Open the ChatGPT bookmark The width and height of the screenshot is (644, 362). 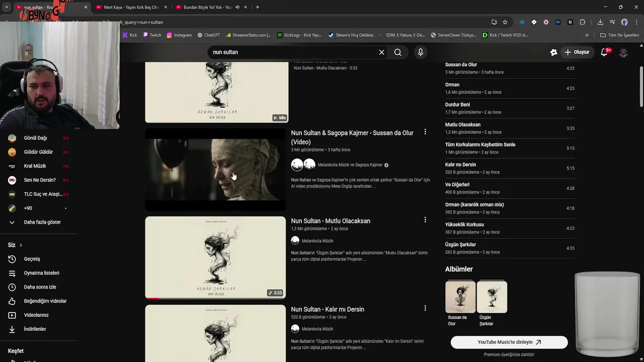[208, 35]
